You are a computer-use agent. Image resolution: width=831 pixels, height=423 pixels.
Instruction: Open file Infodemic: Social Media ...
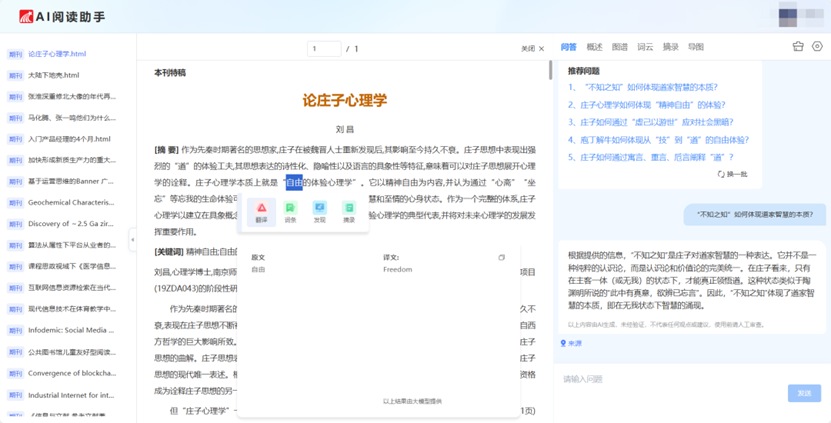[x=72, y=330]
